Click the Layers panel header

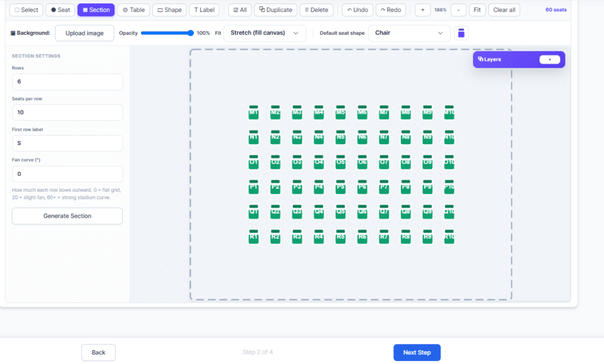click(x=519, y=60)
